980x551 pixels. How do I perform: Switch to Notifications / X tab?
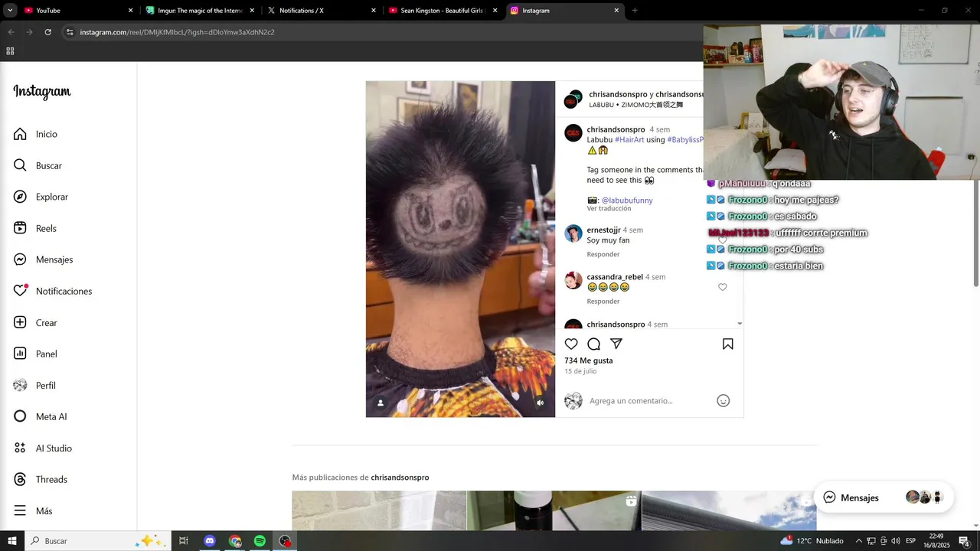[x=322, y=11]
